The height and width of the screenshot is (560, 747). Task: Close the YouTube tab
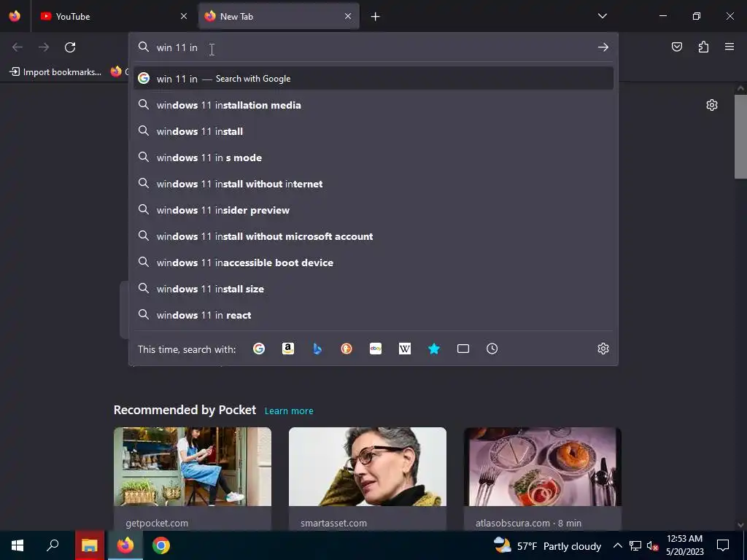click(184, 16)
